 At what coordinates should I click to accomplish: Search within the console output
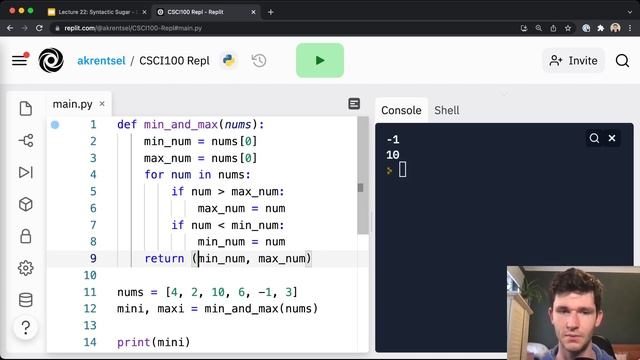[x=594, y=138]
